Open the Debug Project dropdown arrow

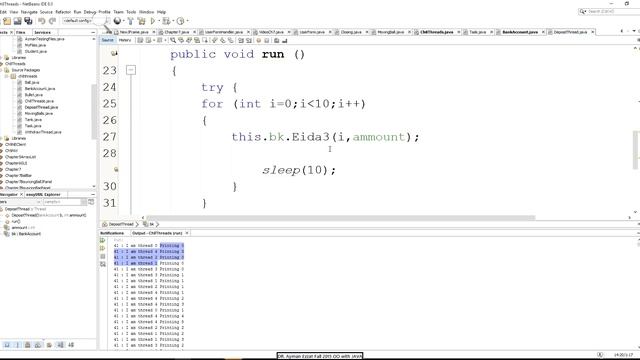click(x=172, y=21)
